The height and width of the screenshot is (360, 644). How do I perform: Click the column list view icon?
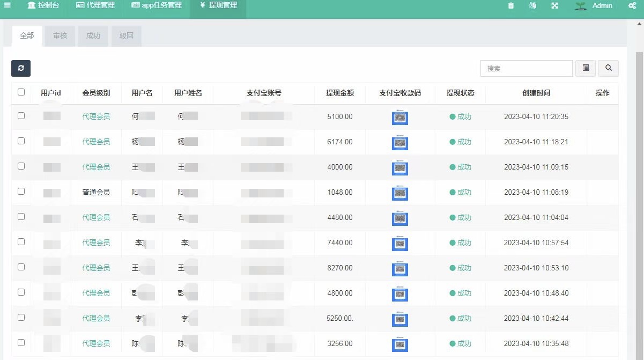pos(586,68)
